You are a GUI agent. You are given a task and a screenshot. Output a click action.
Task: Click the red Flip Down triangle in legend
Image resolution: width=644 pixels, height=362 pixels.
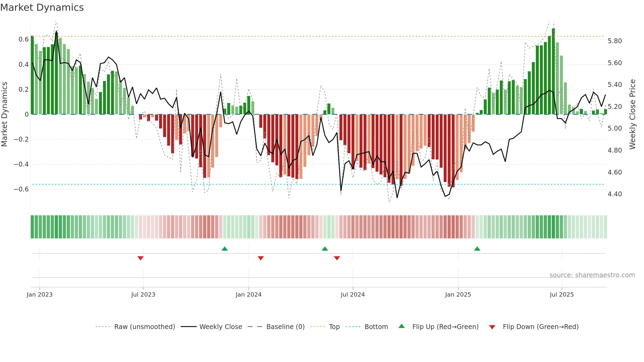pos(492,327)
